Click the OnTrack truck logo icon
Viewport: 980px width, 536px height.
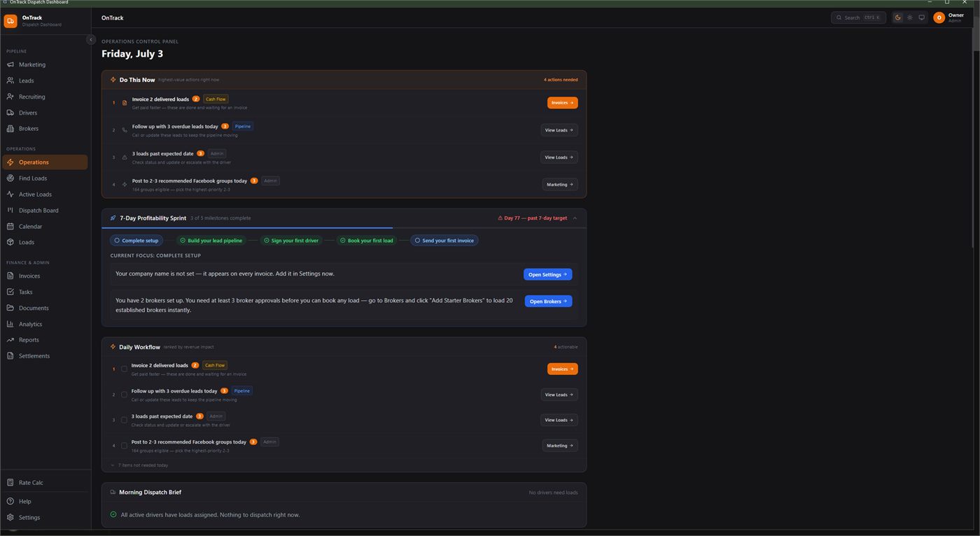tap(10, 21)
